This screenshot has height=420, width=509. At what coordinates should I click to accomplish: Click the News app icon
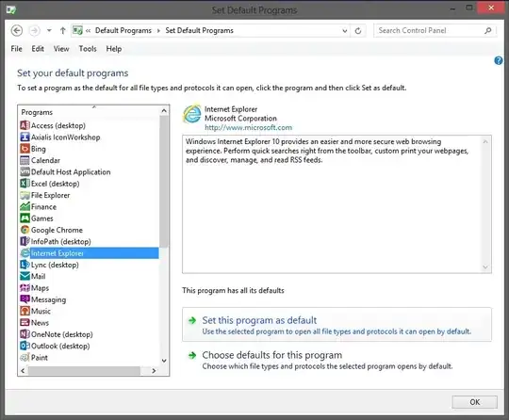(x=25, y=323)
